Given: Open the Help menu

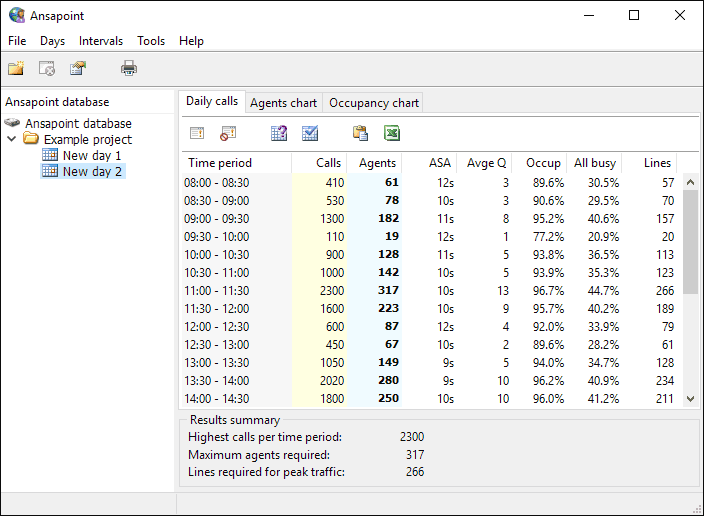Looking at the screenshot, I should 191,41.
